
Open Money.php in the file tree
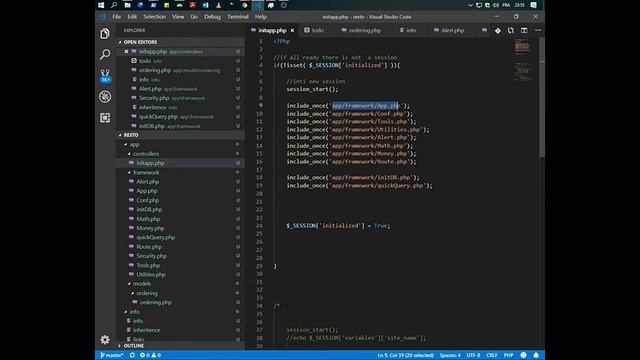point(150,228)
